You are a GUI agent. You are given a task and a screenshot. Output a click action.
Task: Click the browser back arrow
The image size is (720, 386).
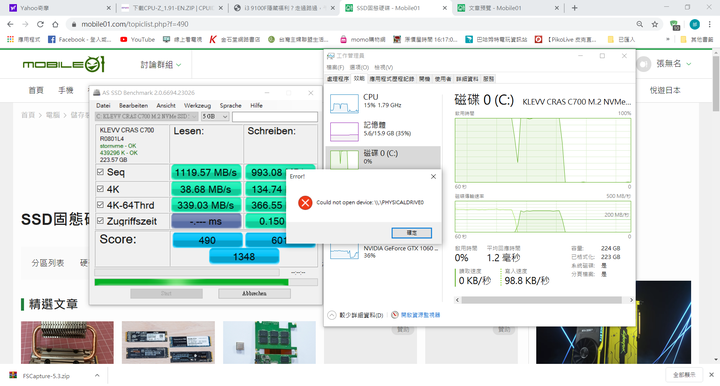(10, 24)
